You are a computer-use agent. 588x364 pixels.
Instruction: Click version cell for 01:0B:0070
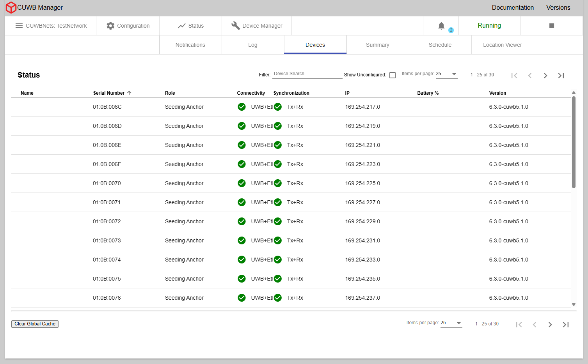(508, 183)
